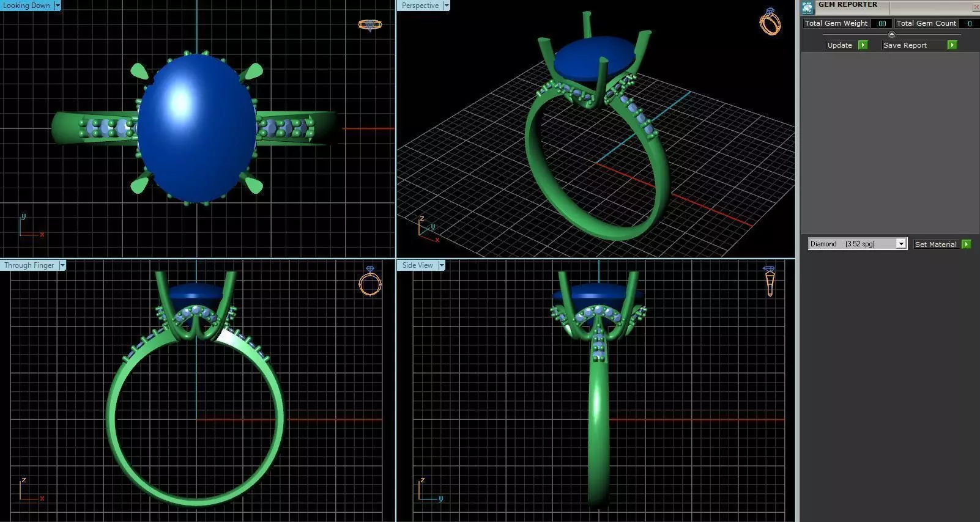980x522 pixels.
Task: Close the Gem Reporter panel
Action: (x=976, y=7)
